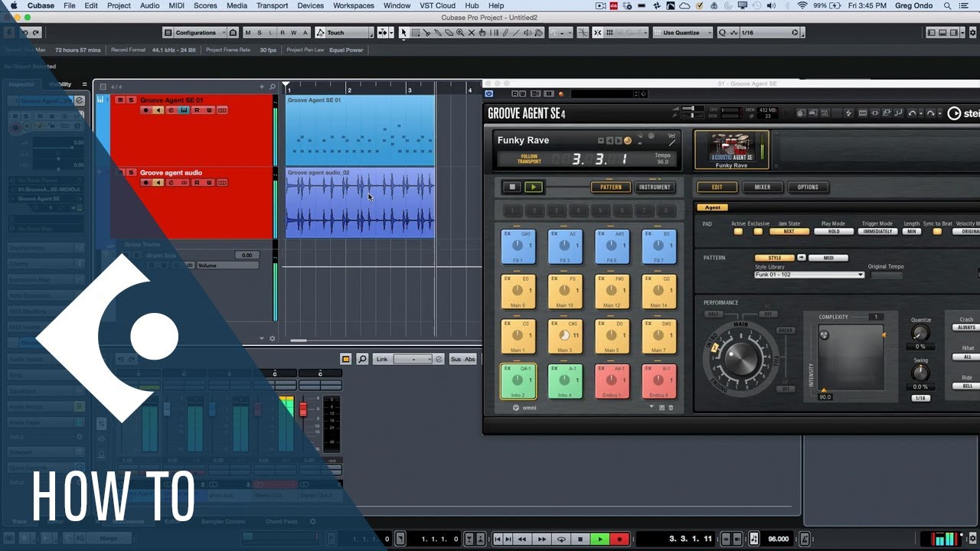Screen dimensions: 980x551
Task: Solo the Groove Agent SE 01 track
Action: click(131, 100)
